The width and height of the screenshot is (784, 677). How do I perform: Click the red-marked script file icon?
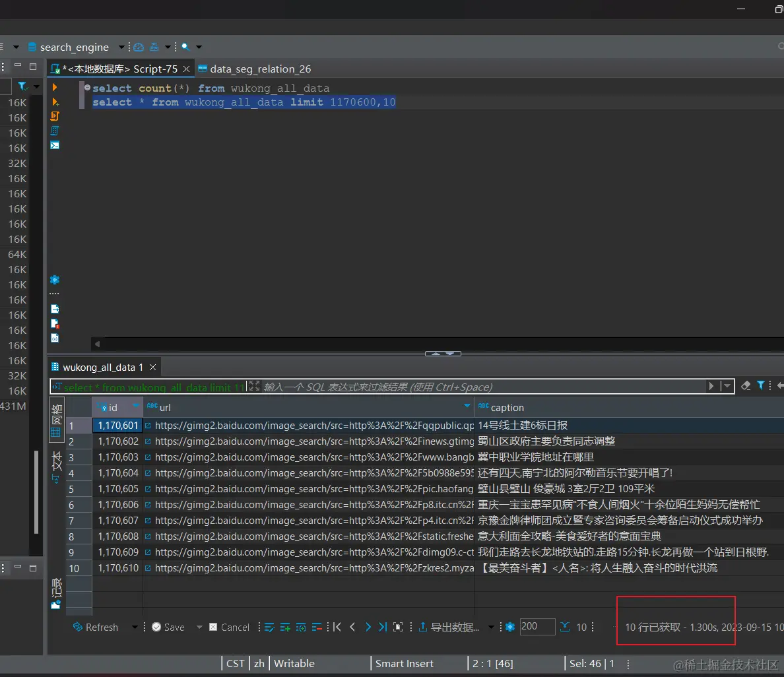pos(55,323)
